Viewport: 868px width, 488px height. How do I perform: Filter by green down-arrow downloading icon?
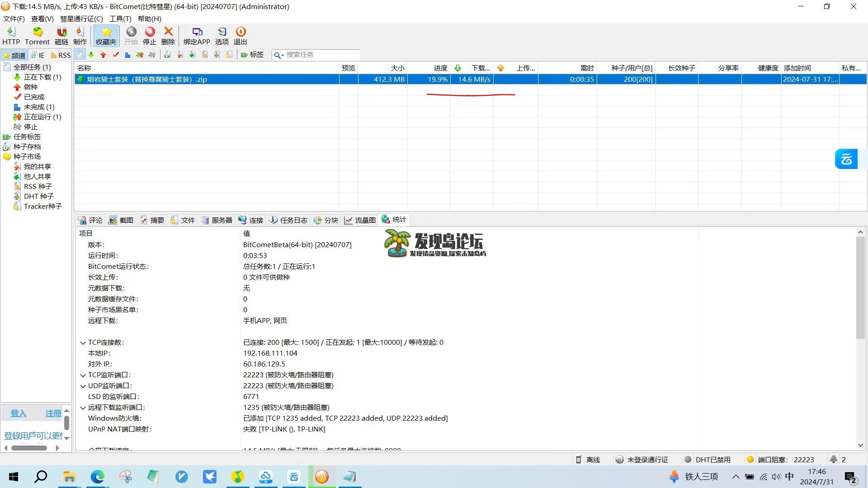tap(91, 55)
